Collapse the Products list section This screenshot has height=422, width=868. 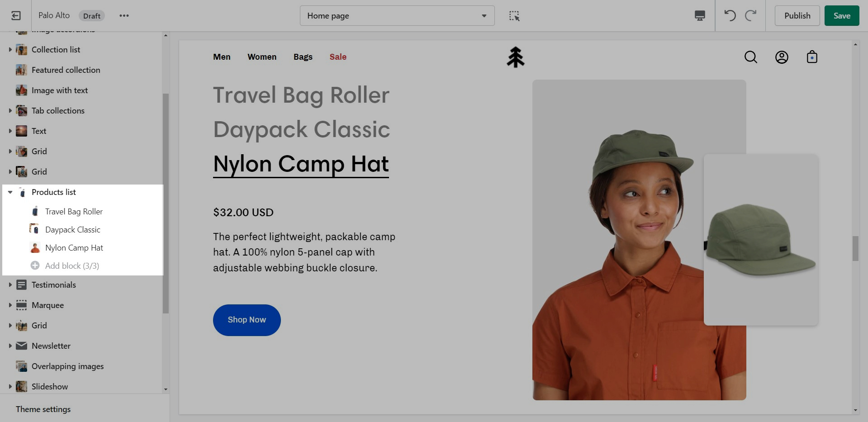click(x=10, y=192)
